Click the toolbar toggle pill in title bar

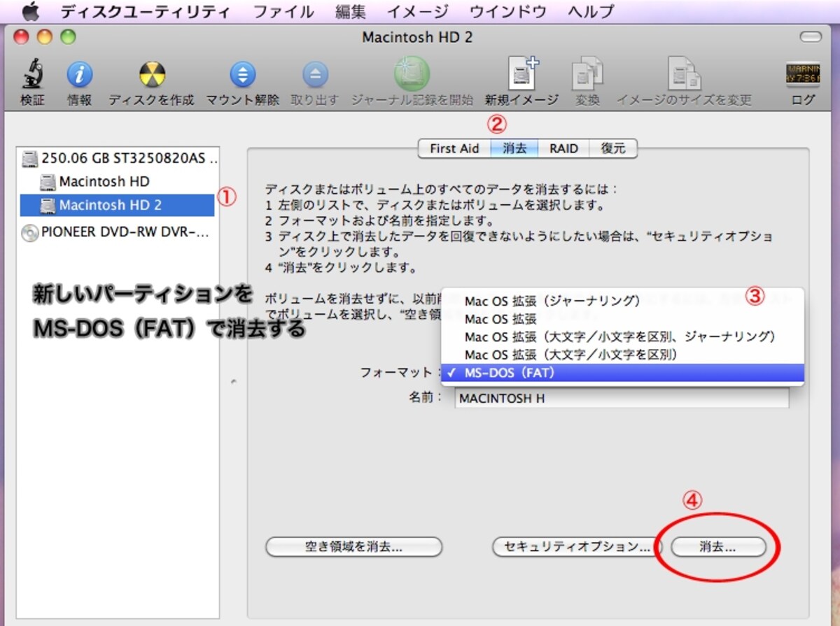[x=811, y=36]
